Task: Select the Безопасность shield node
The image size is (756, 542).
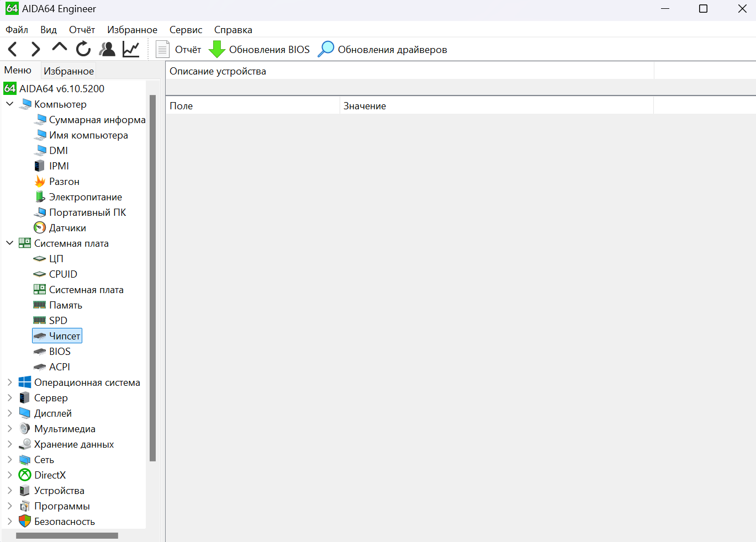Action: pyautogui.click(x=57, y=522)
